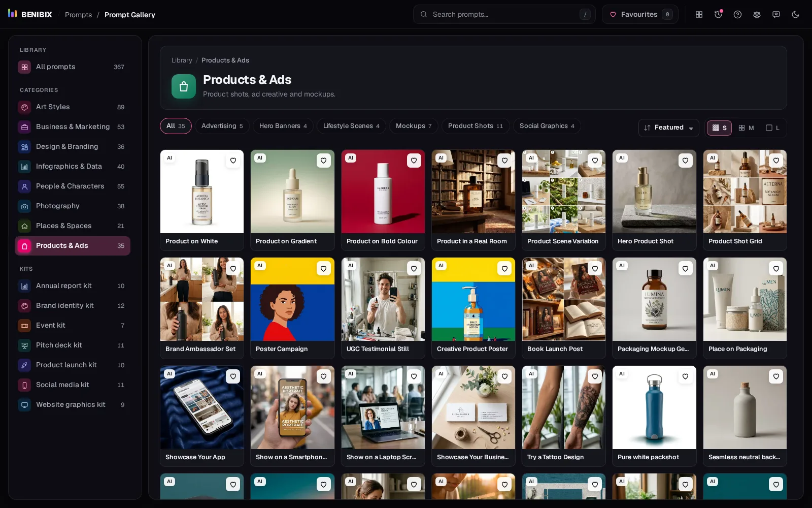Click the Photography camera icon
Screen dimensions: 812x508
click(x=24, y=206)
